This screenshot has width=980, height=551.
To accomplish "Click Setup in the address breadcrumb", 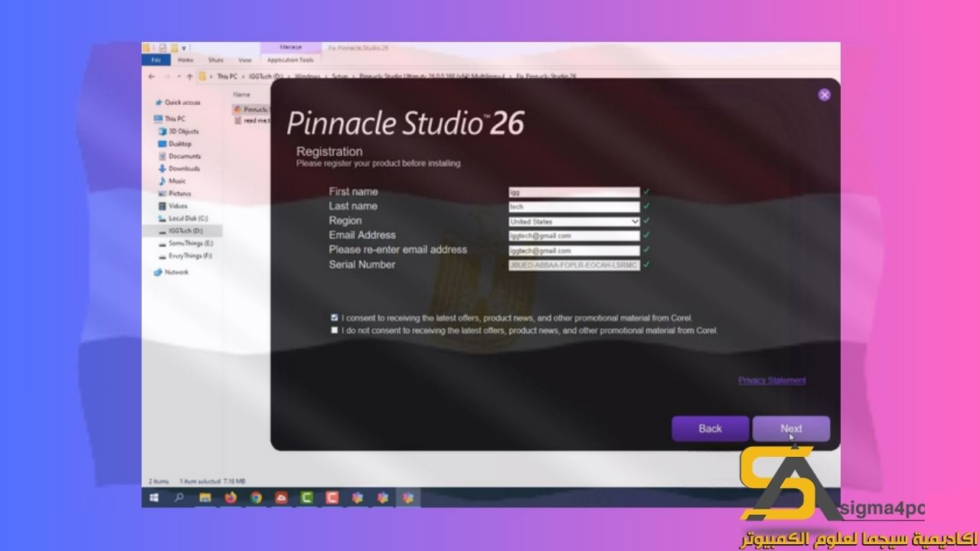I will pos(340,77).
